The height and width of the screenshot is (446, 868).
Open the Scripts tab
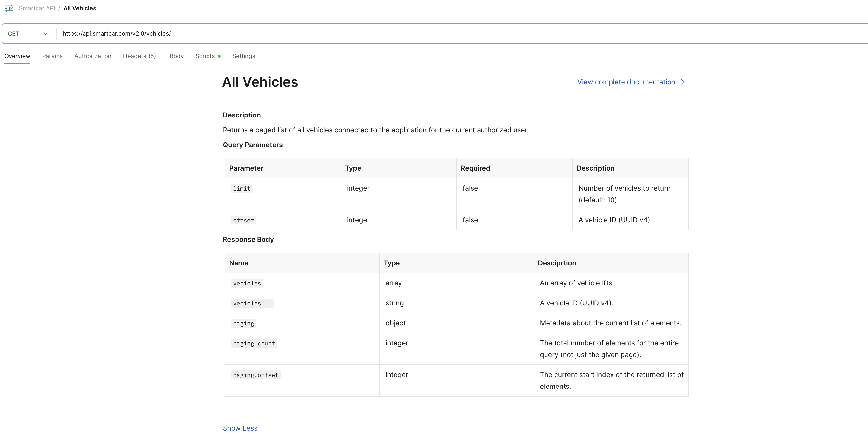pos(205,56)
